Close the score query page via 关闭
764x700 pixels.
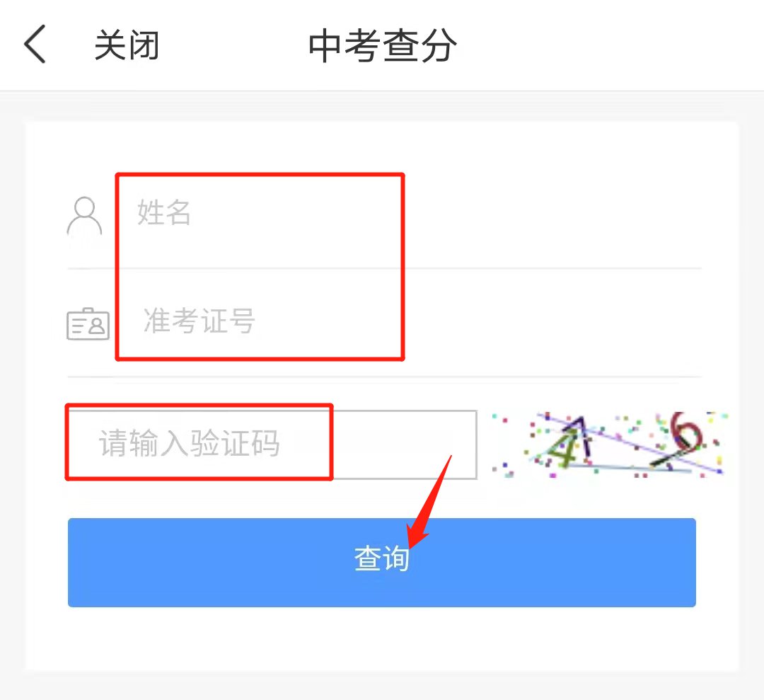pos(127,45)
